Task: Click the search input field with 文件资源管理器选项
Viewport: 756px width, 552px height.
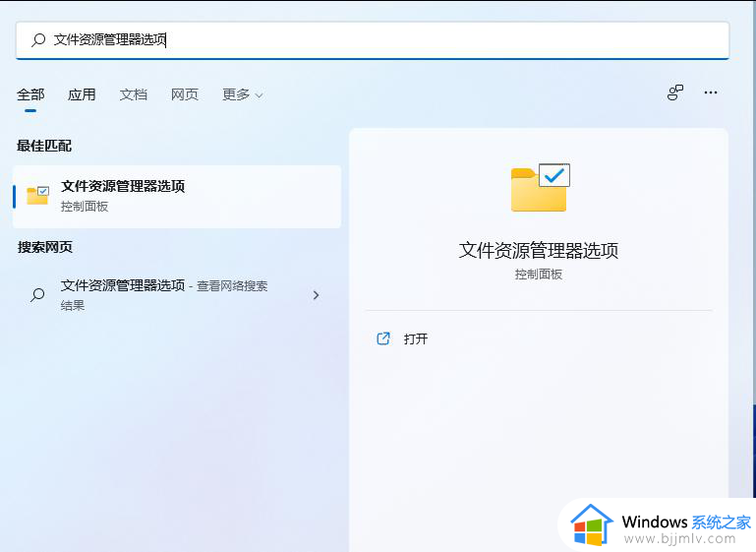Action: point(373,40)
